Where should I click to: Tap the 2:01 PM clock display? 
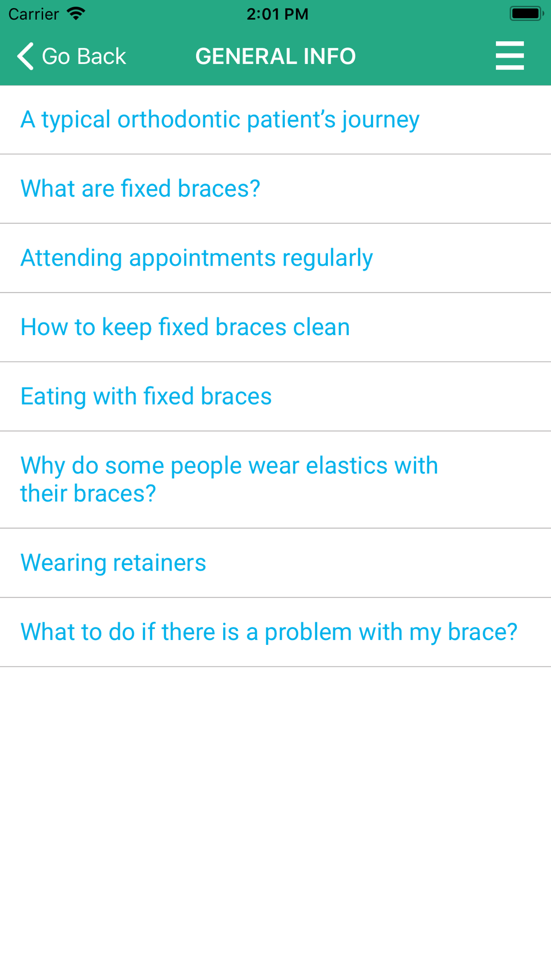(x=277, y=14)
